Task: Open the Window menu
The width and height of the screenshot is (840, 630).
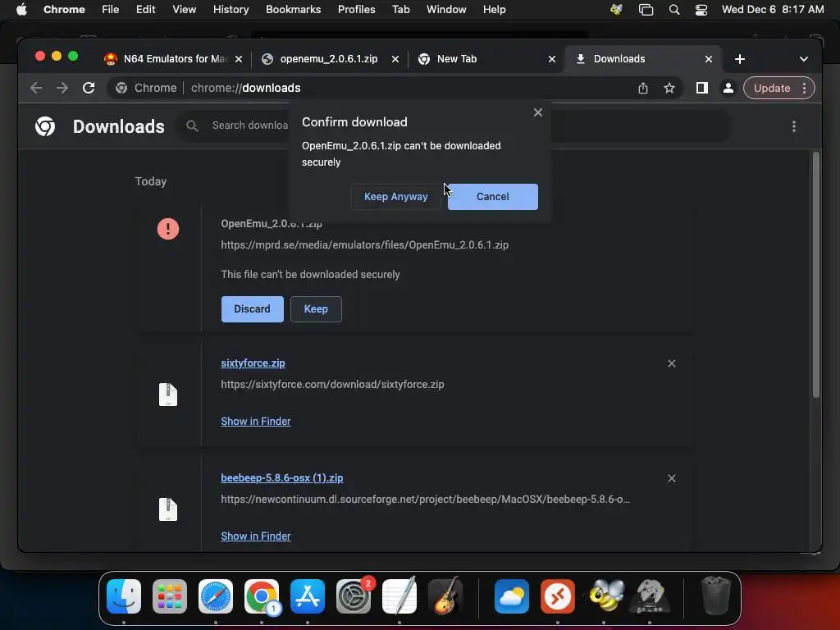Action: coord(446,9)
